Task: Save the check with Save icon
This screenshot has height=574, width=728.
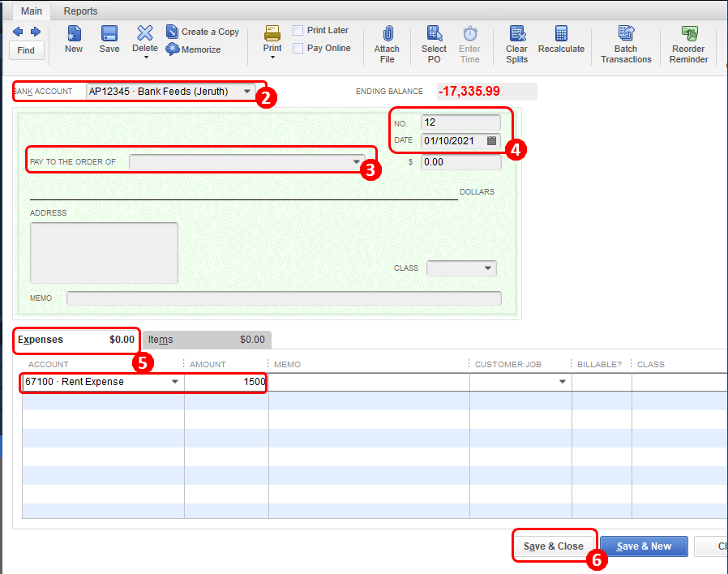Action: tap(109, 40)
